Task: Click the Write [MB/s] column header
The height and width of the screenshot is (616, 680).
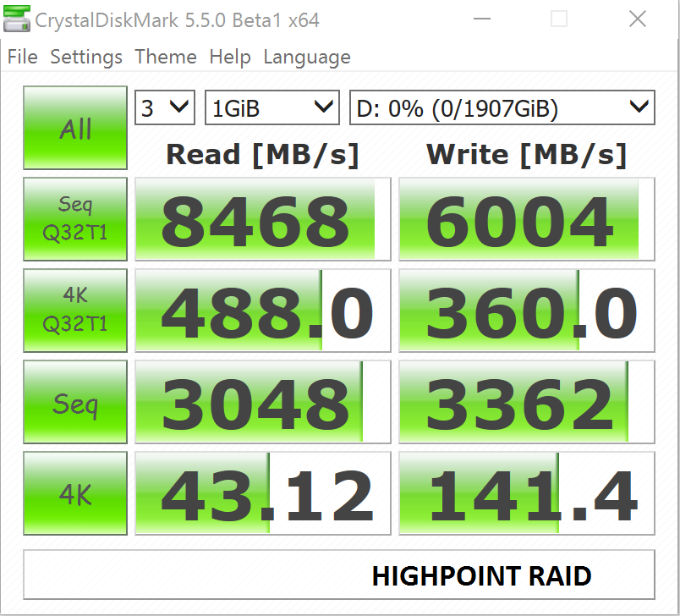Action: pyautogui.click(x=526, y=155)
